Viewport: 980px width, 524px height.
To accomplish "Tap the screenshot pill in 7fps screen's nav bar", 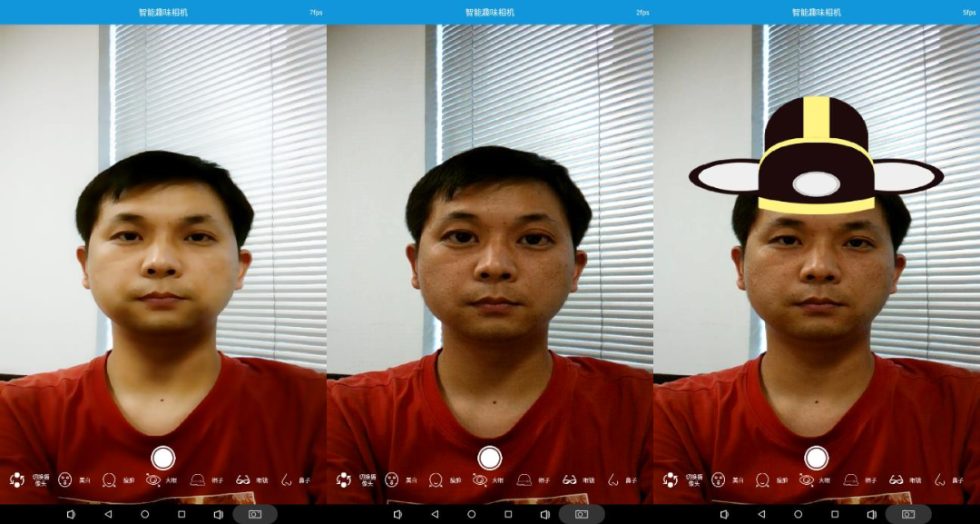I will pyautogui.click(x=255, y=514).
